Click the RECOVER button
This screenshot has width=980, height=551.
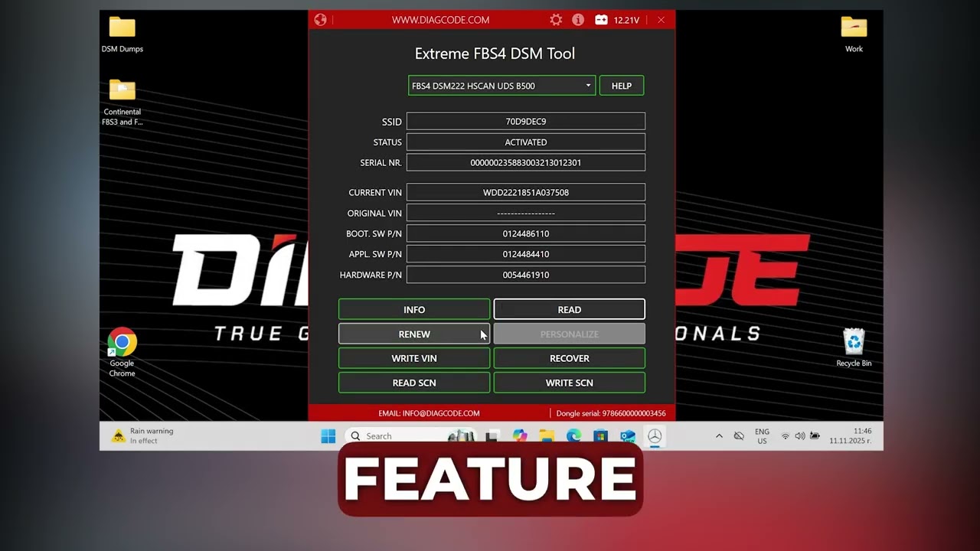coord(570,358)
